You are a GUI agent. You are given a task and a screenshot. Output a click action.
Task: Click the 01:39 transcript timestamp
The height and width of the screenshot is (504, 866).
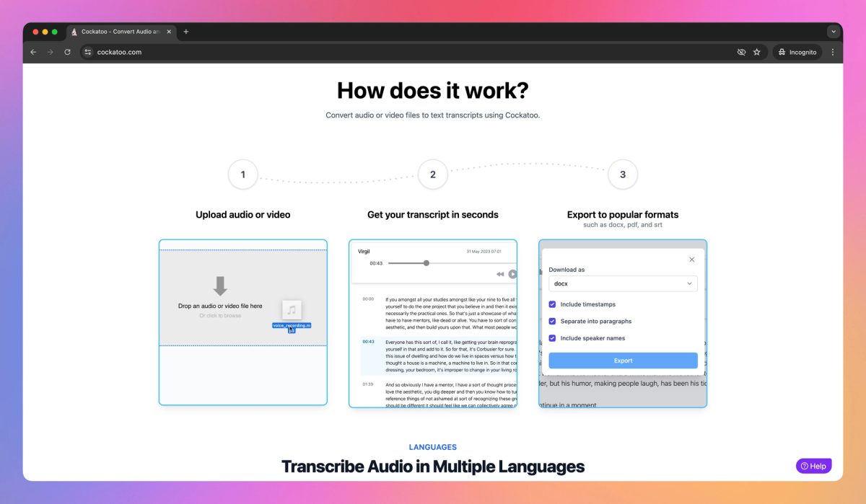pyautogui.click(x=368, y=384)
